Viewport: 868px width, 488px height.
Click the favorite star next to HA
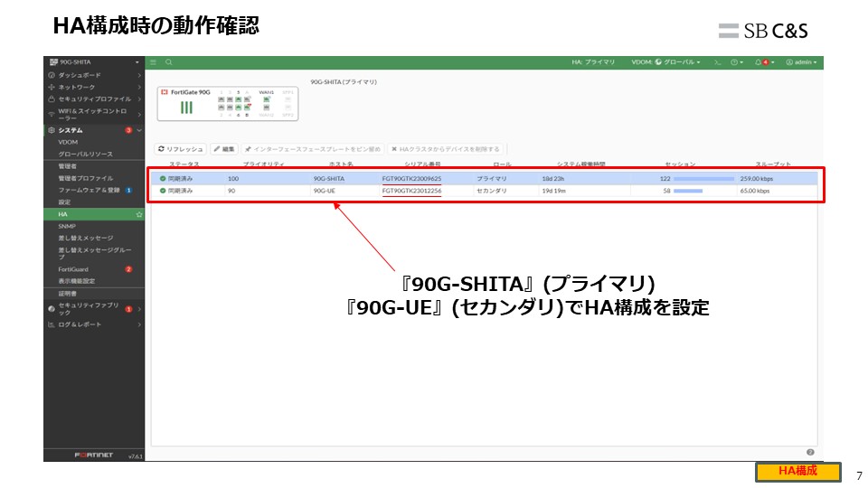[x=139, y=214]
